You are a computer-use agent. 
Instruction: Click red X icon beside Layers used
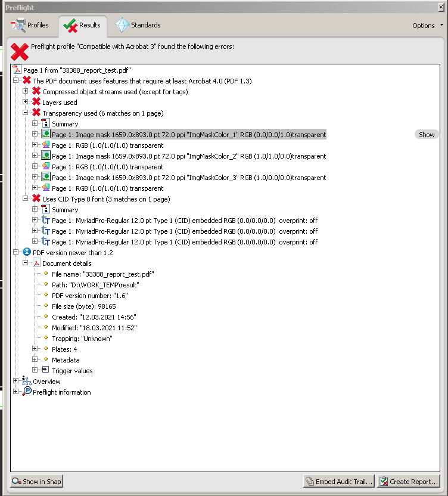click(36, 102)
